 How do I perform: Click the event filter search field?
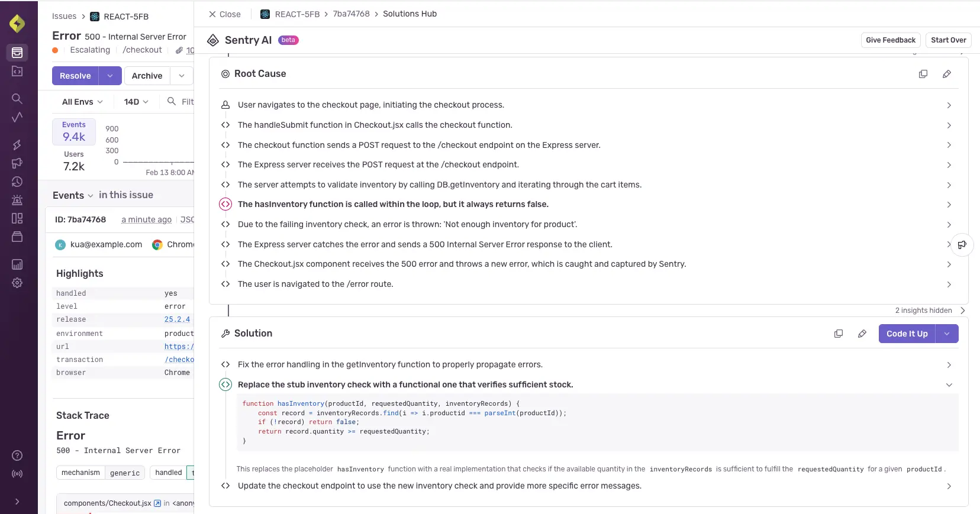click(179, 102)
